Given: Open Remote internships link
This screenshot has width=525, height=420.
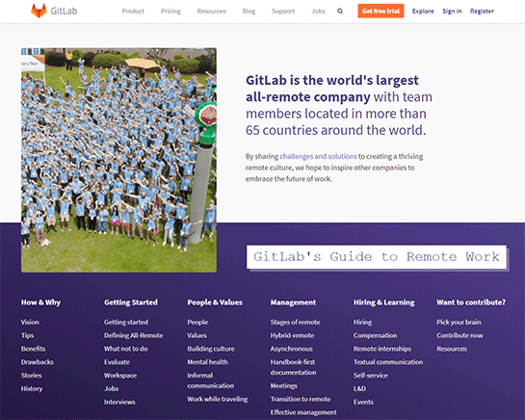Looking at the screenshot, I should pos(382,349).
